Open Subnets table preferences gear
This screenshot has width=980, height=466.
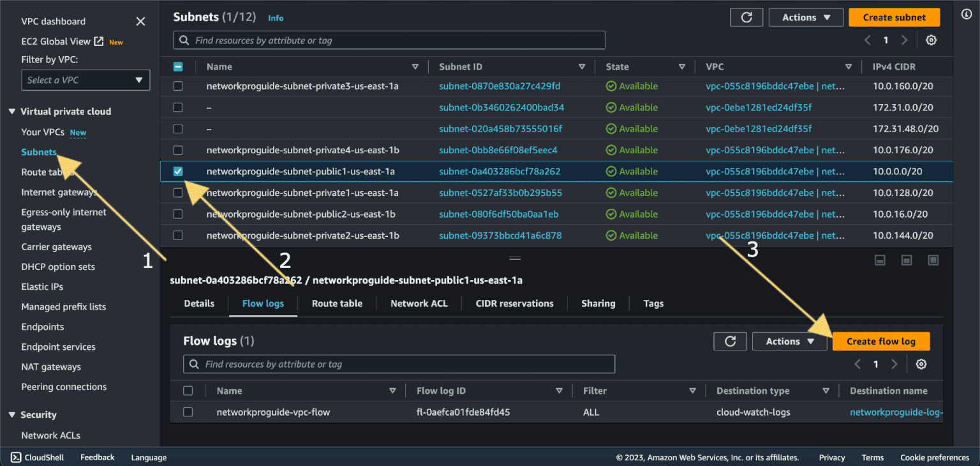click(x=931, y=40)
